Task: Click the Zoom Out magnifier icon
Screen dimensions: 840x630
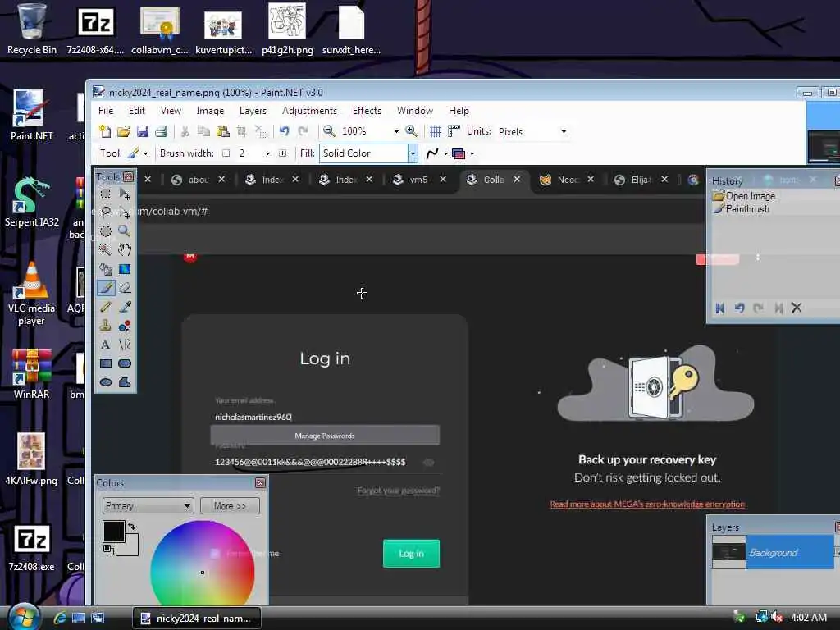Action: [x=329, y=131]
